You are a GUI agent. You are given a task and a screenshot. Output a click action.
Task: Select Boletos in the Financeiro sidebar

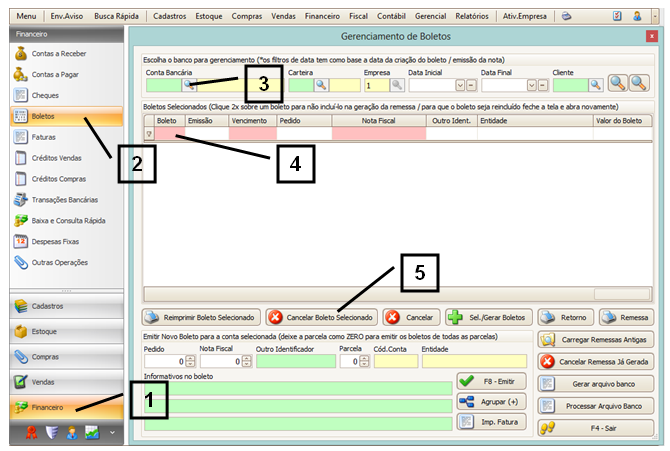click(x=66, y=116)
